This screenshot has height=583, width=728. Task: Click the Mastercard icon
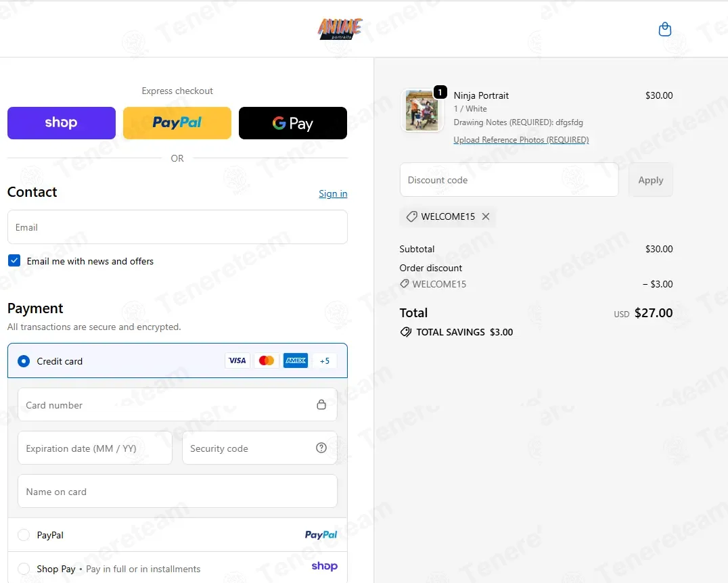[x=267, y=360]
